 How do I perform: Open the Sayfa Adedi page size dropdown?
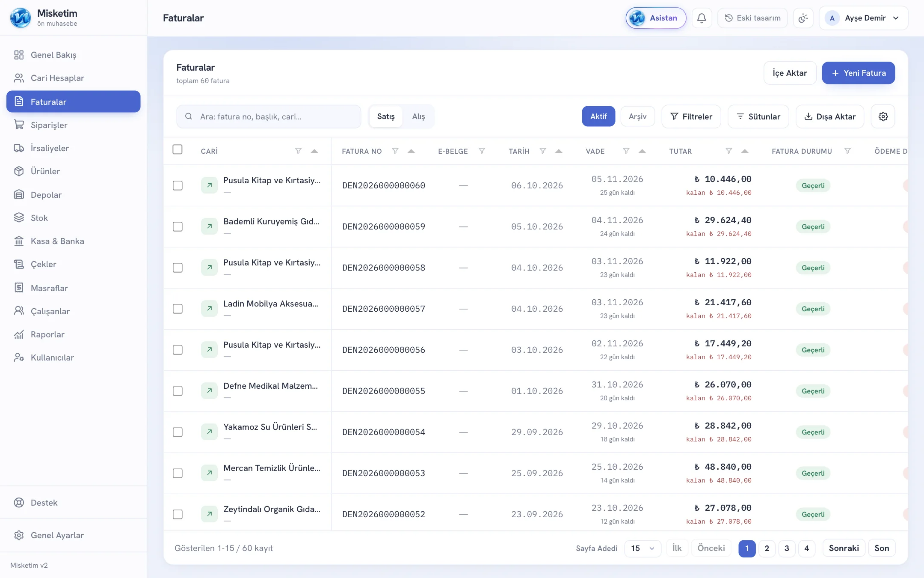(643, 548)
